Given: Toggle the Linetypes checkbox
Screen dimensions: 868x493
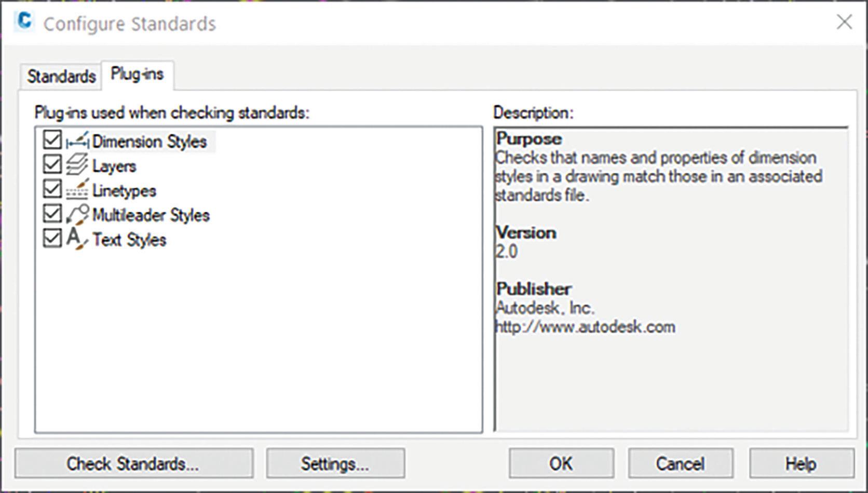Looking at the screenshot, I should pos(52,189).
